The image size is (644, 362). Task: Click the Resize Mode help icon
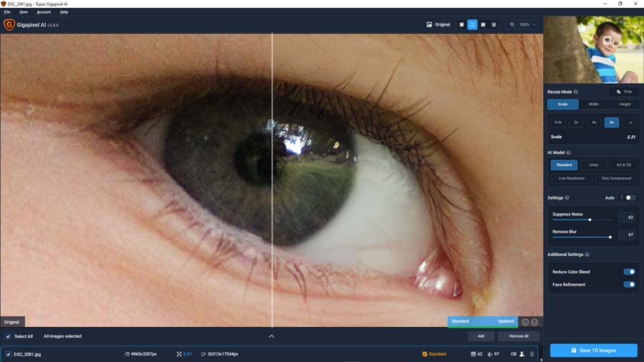click(576, 92)
